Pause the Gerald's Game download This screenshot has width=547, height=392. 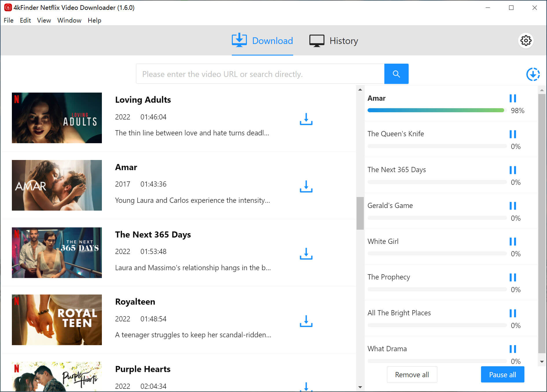513,206
